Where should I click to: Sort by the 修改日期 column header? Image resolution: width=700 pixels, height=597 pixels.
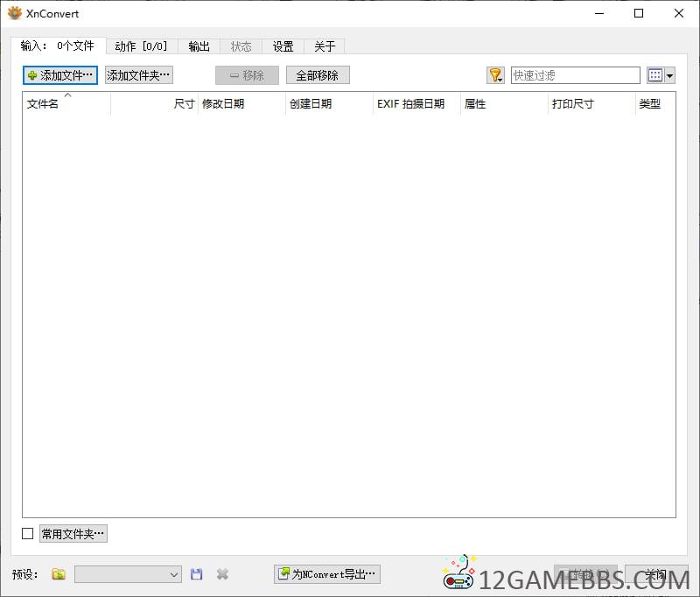pos(241,103)
